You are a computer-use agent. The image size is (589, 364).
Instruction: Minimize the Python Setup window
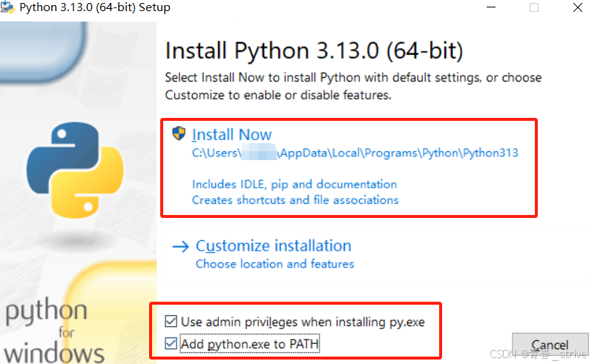[491, 7]
